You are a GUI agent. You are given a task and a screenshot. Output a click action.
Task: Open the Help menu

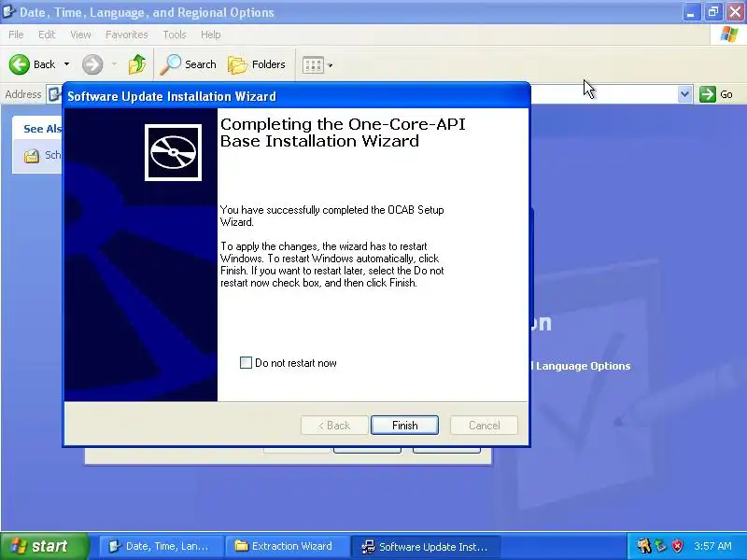pyautogui.click(x=211, y=35)
